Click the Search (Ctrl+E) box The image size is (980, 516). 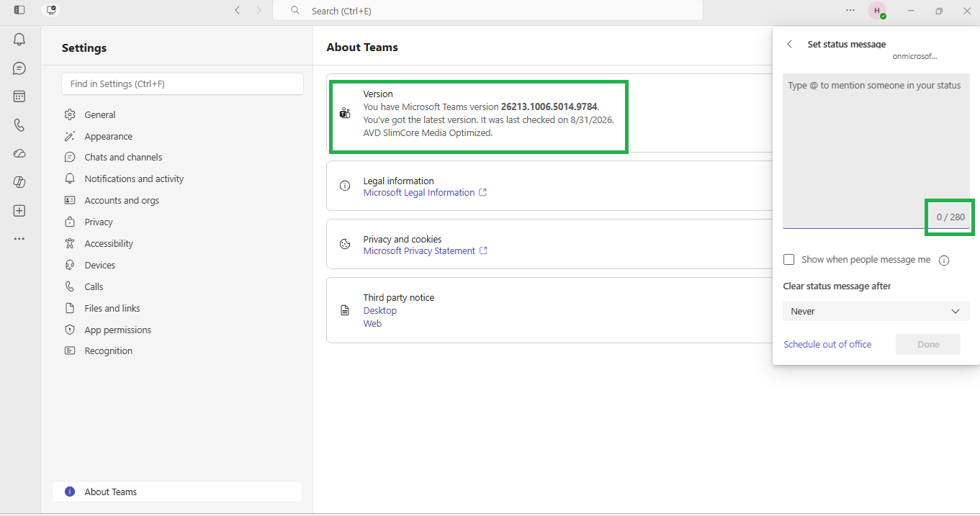coord(487,11)
